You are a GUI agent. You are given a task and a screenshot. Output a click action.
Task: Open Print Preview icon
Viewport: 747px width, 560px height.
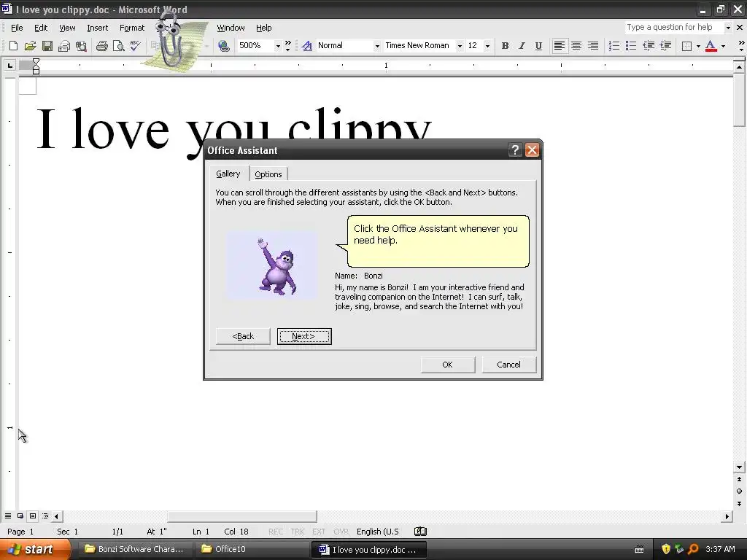pyautogui.click(x=119, y=46)
